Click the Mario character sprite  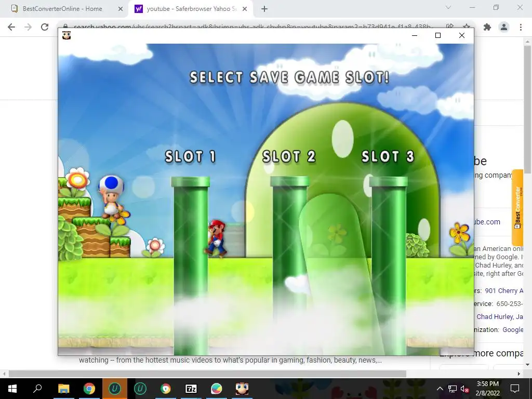(216, 238)
